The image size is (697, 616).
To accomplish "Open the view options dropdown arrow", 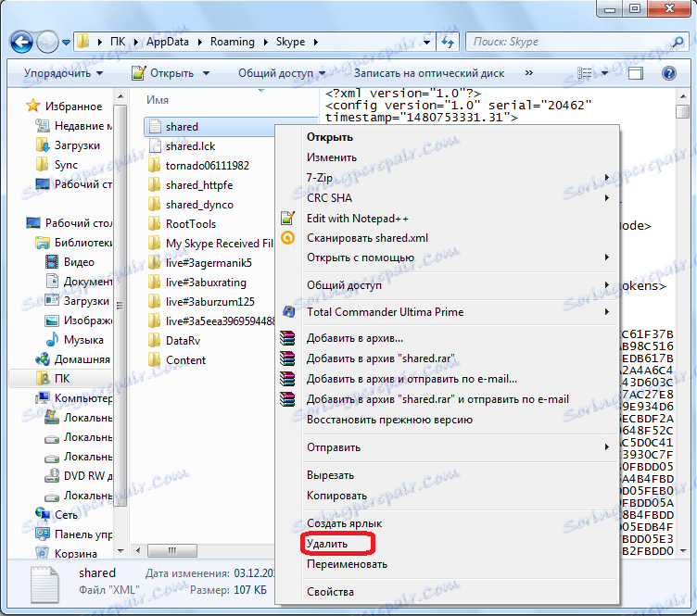I will click(x=604, y=73).
